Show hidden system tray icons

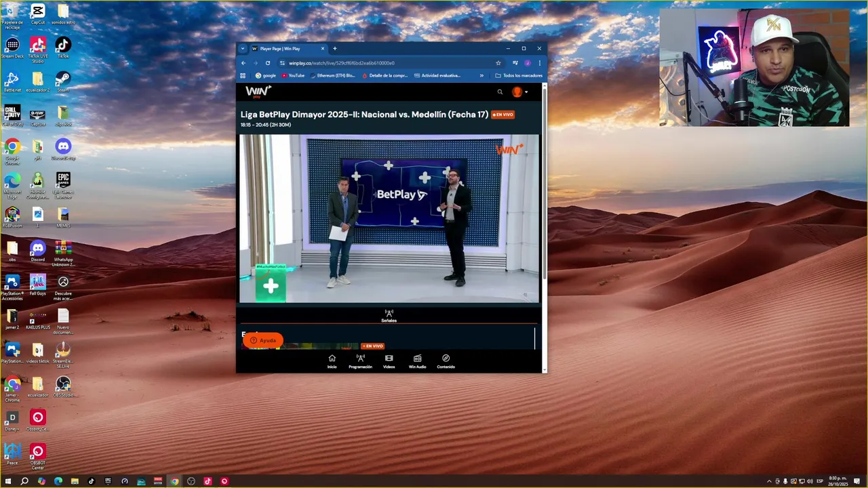point(769,481)
